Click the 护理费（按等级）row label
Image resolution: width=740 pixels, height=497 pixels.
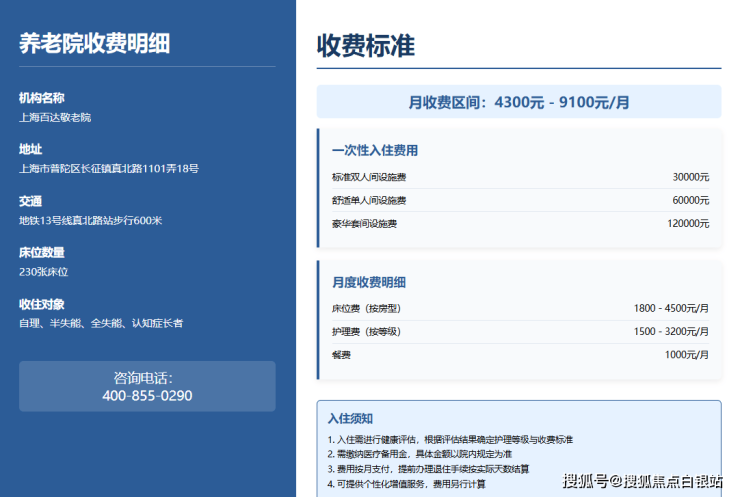366,332
